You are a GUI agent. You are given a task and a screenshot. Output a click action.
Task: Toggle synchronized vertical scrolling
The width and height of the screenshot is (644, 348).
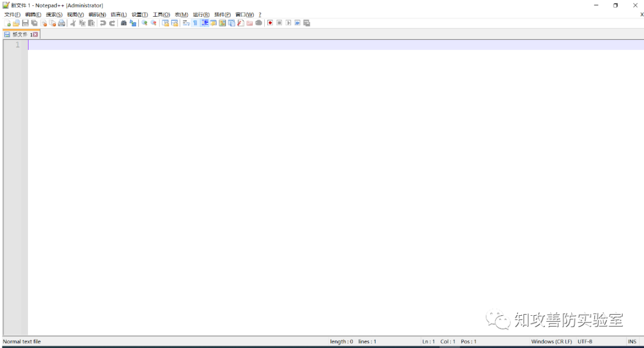pyautogui.click(x=165, y=23)
